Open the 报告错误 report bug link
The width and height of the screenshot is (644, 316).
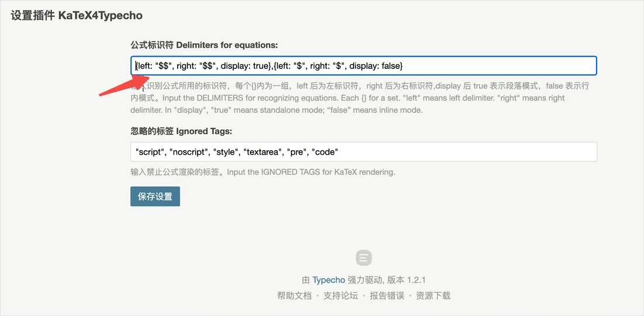click(387, 296)
